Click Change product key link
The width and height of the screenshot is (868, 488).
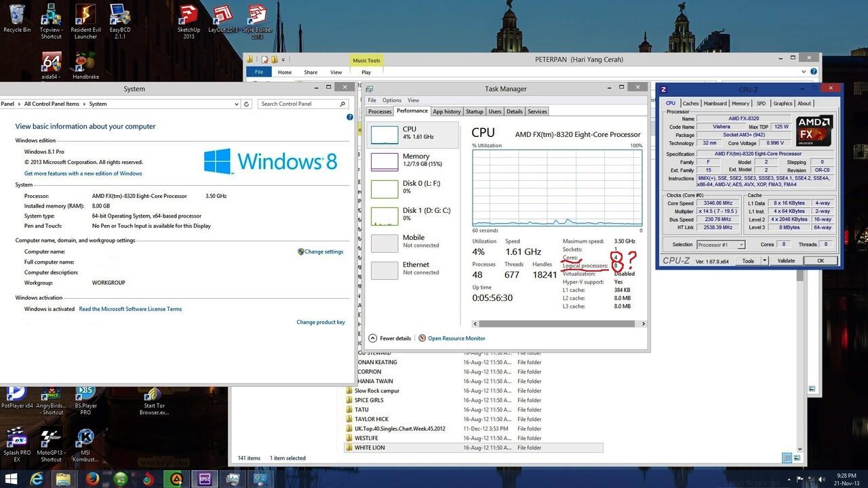pyautogui.click(x=321, y=322)
